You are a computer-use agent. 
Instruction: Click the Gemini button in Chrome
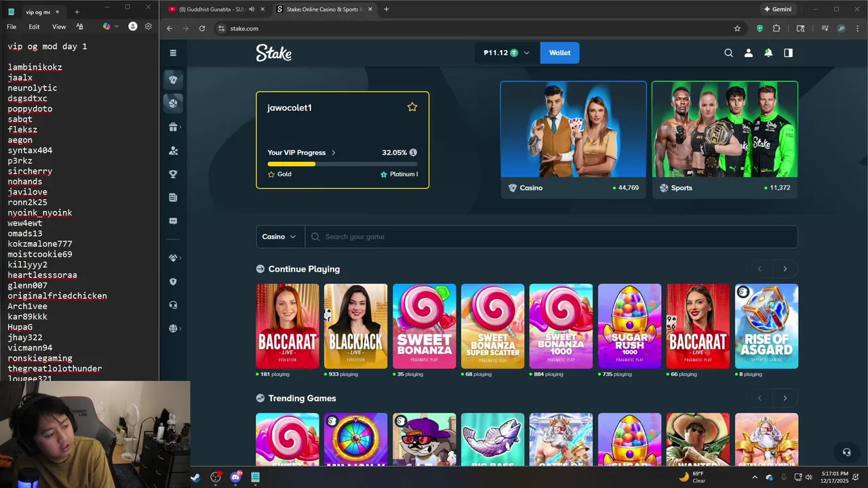click(x=778, y=9)
